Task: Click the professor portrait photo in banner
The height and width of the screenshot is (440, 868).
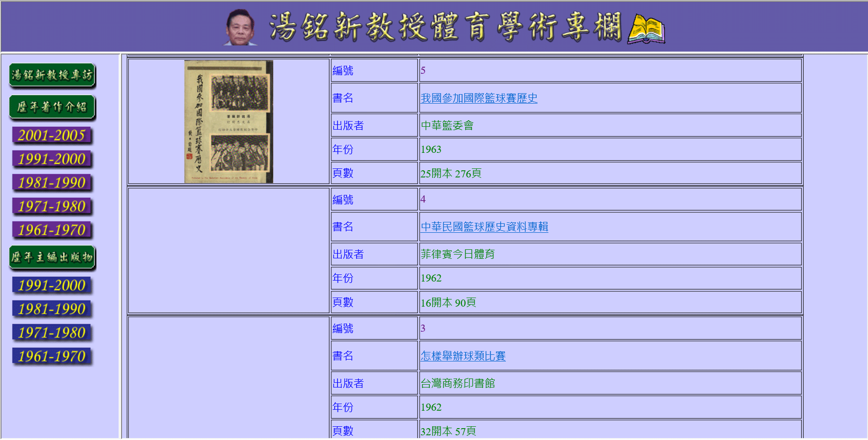Action: (241, 27)
